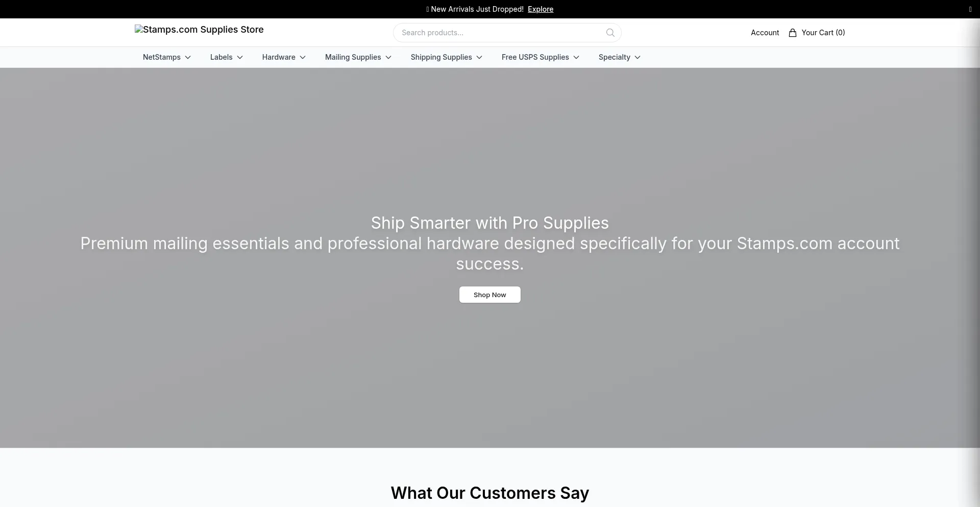The image size is (980, 507).
Task: Open the Account link
Action: [x=765, y=33]
